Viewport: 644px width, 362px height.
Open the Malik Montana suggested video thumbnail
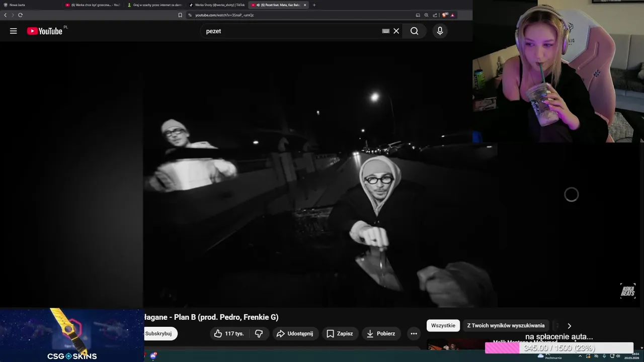[x=455, y=344]
